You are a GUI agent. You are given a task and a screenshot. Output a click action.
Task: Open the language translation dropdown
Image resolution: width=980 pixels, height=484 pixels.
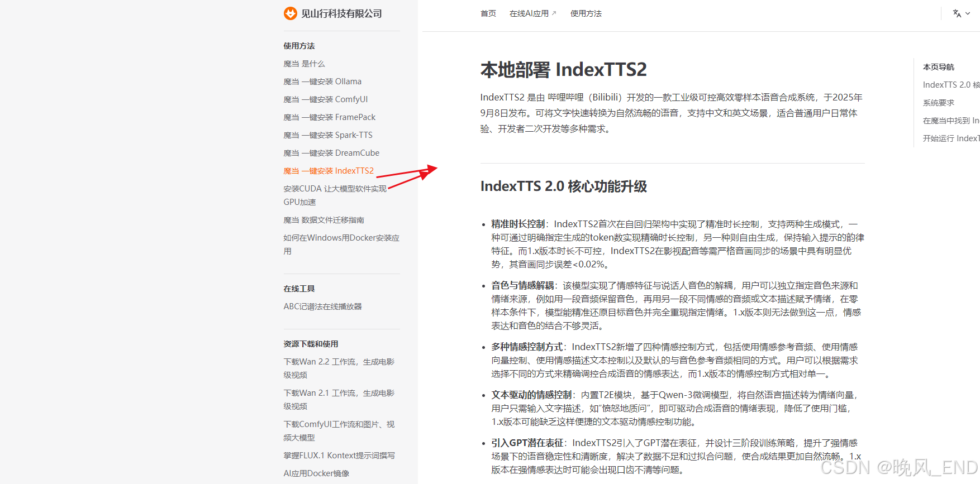tap(961, 13)
